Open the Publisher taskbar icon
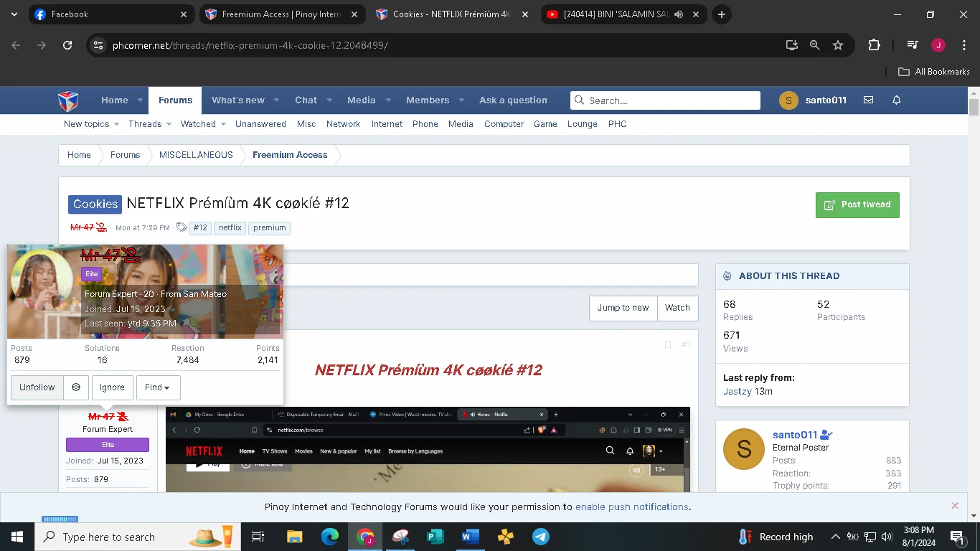 coord(435,537)
